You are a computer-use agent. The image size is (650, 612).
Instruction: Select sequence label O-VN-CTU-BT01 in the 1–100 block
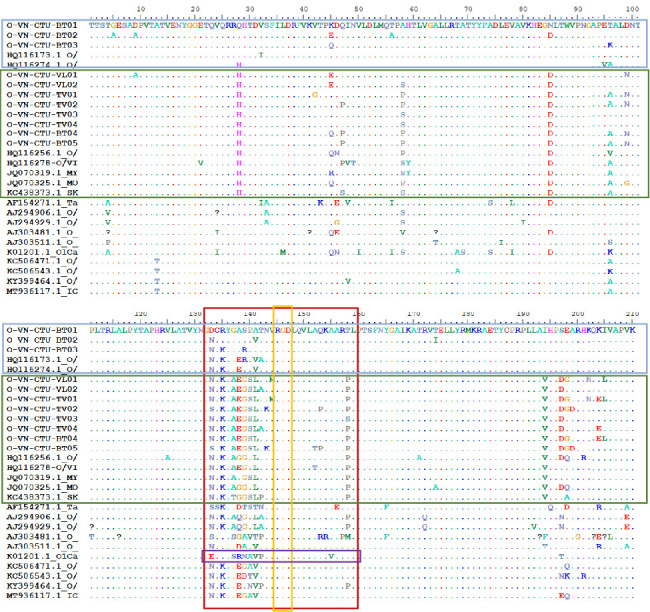42,25
